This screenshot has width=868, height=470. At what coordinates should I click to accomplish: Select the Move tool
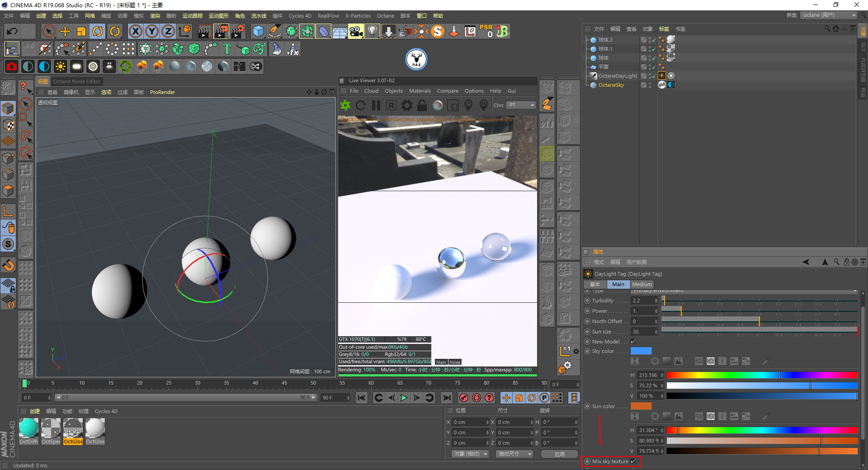(65, 31)
